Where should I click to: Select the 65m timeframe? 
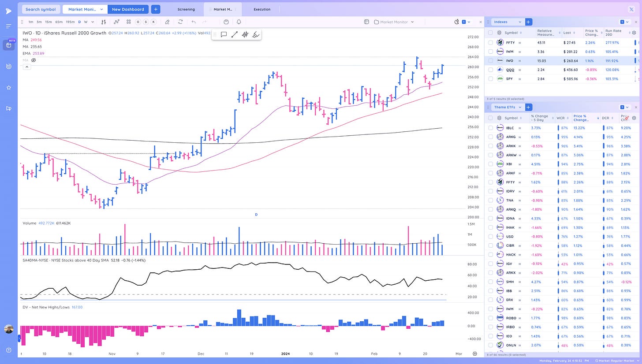coord(59,22)
